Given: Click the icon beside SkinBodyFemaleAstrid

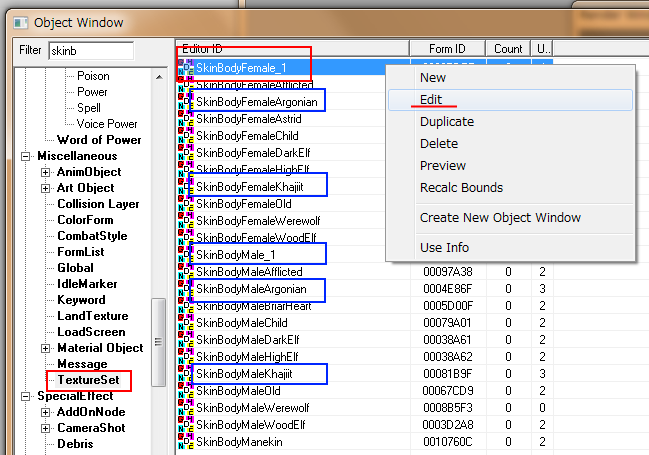Looking at the screenshot, I should tap(186, 119).
